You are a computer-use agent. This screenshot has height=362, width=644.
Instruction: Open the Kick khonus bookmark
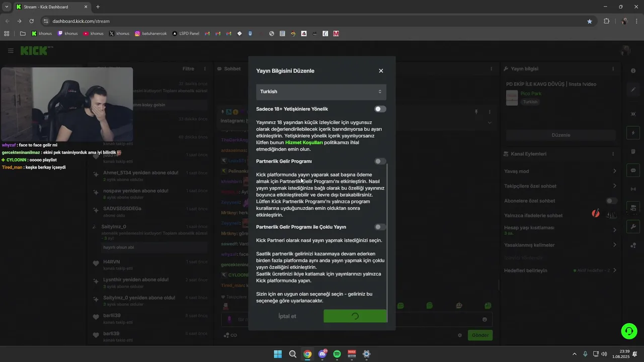pos(42,34)
